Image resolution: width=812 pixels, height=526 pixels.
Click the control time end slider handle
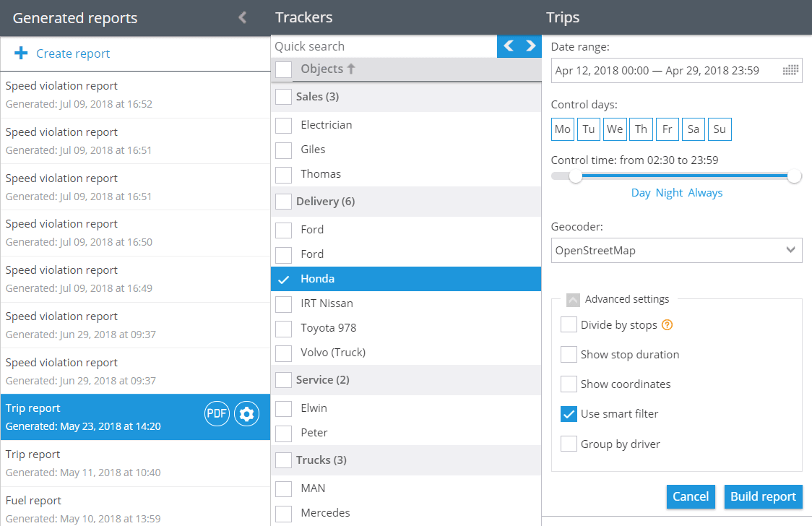coord(795,176)
